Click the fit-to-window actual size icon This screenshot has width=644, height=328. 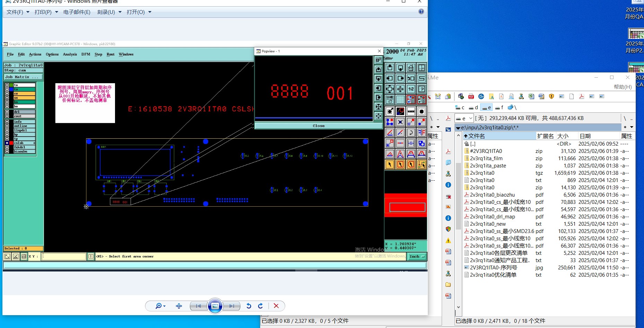[x=179, y=306]
